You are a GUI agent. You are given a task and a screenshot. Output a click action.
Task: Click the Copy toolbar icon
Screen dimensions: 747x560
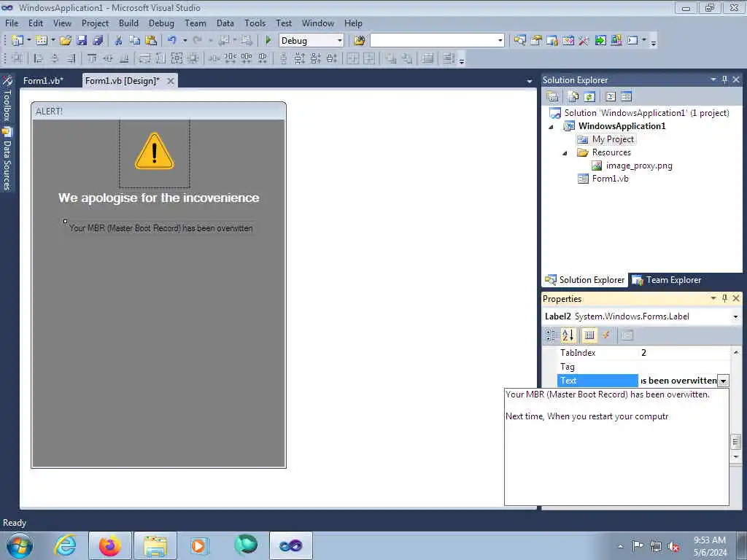(135, 41)
